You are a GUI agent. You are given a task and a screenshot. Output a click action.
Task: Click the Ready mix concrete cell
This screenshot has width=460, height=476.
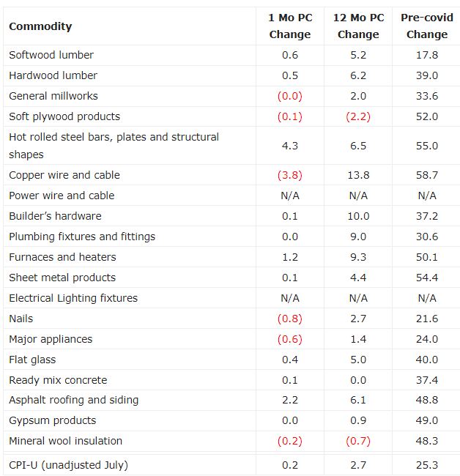(x=58, y=380)
